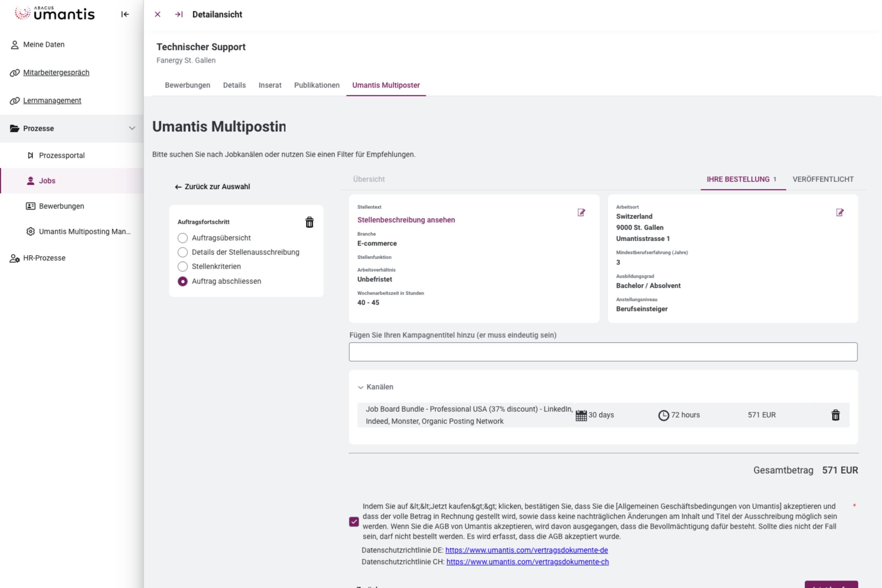The image size is (882, 588).
Task: Close the Detailansicht panel with X
Action: coord(157,14)
